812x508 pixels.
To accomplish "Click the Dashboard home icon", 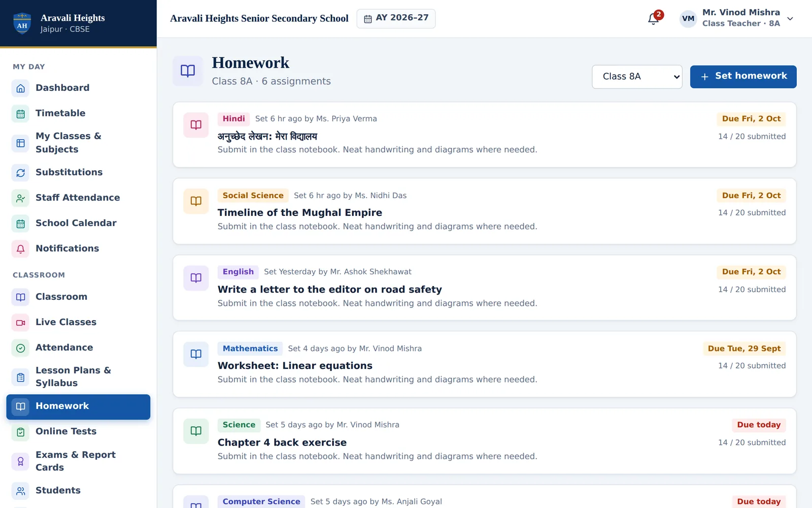I will 20,88.
